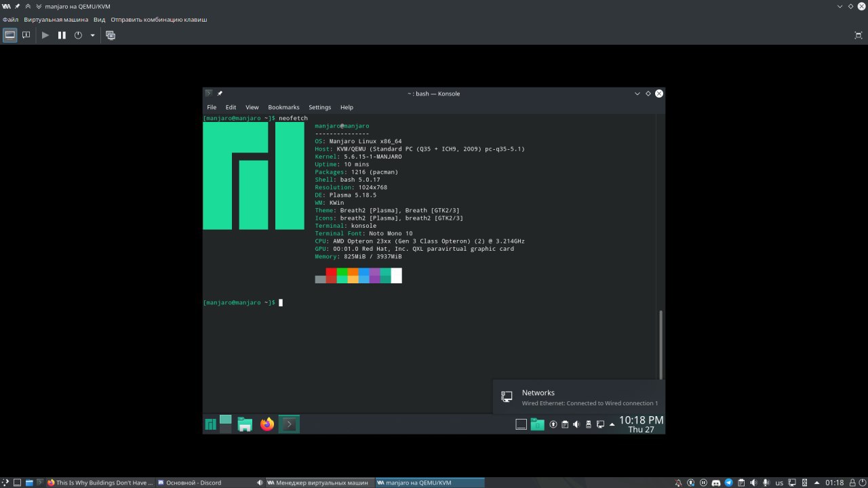Launch the file manager from guest panel
This screenshot has height=488, width=868.
245,425
